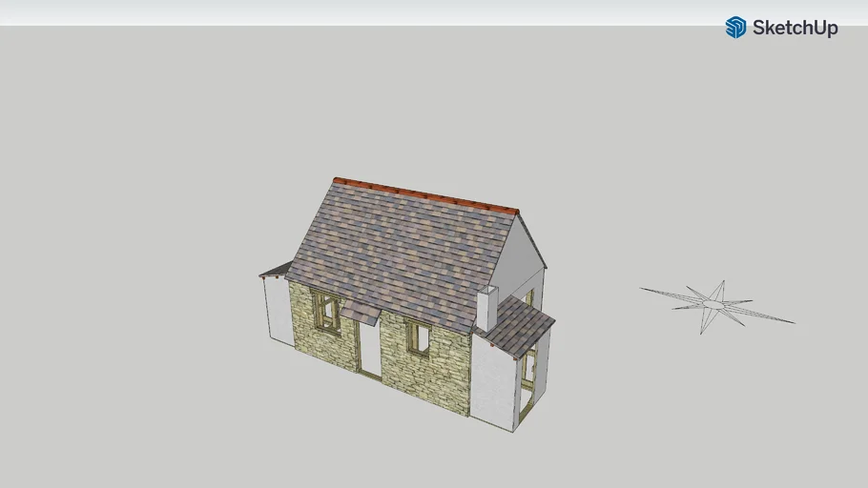
Task: Click the white front wall of the right porch
Action: tap(493, 381)
